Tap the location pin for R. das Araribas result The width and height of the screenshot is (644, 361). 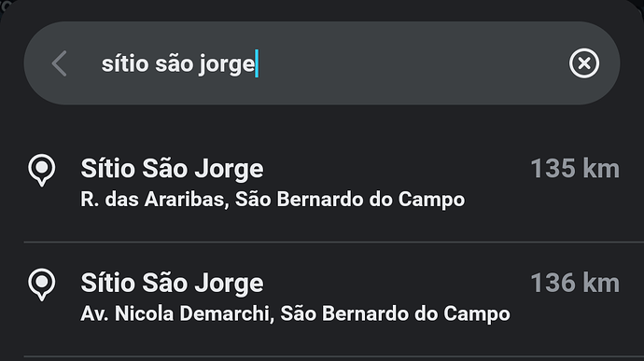point(41,170)
